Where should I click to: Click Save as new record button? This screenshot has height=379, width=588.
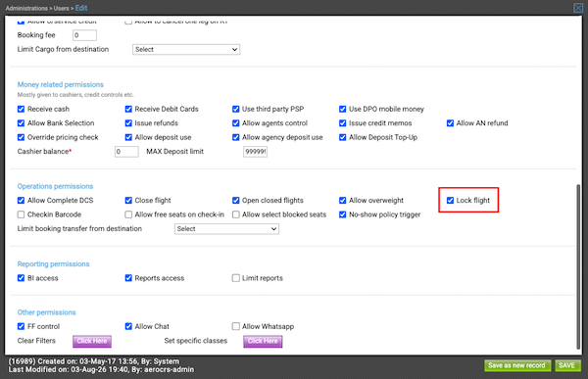click(x=517, y=365)
